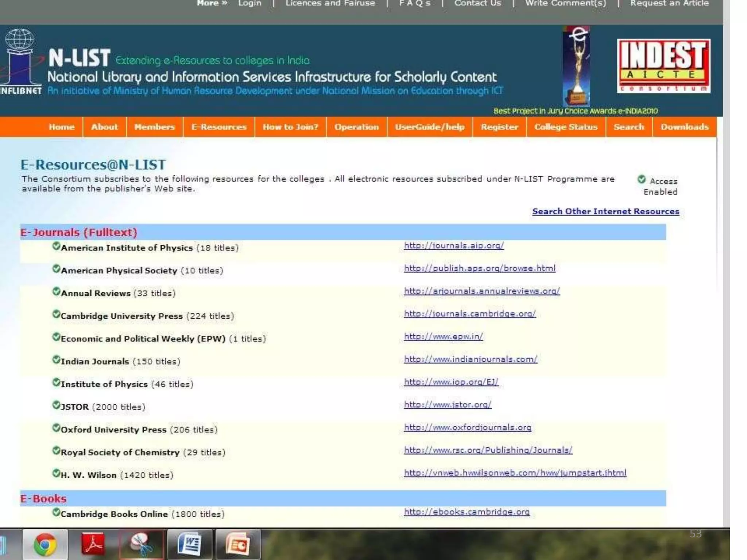Open the http://www.jstor.org/ link
Screen dimensions: 747x560
(x=448, y=405)
